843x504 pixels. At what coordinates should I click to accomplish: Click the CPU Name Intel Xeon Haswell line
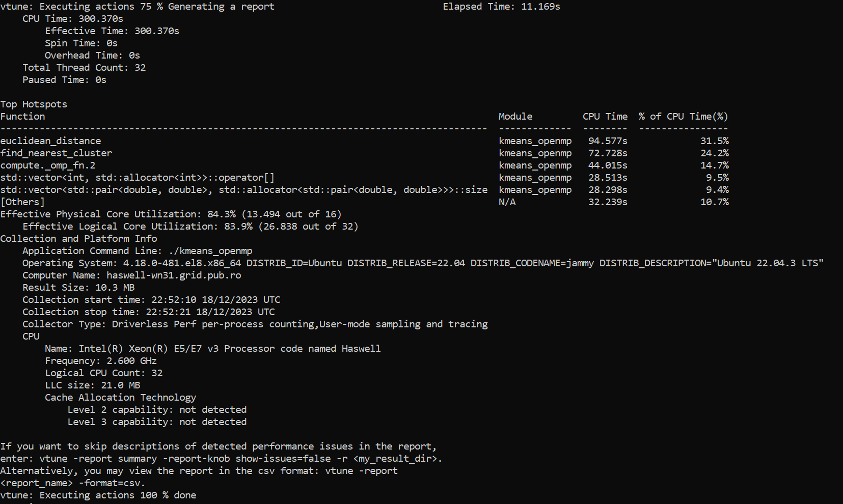click(x=213, y=349)
